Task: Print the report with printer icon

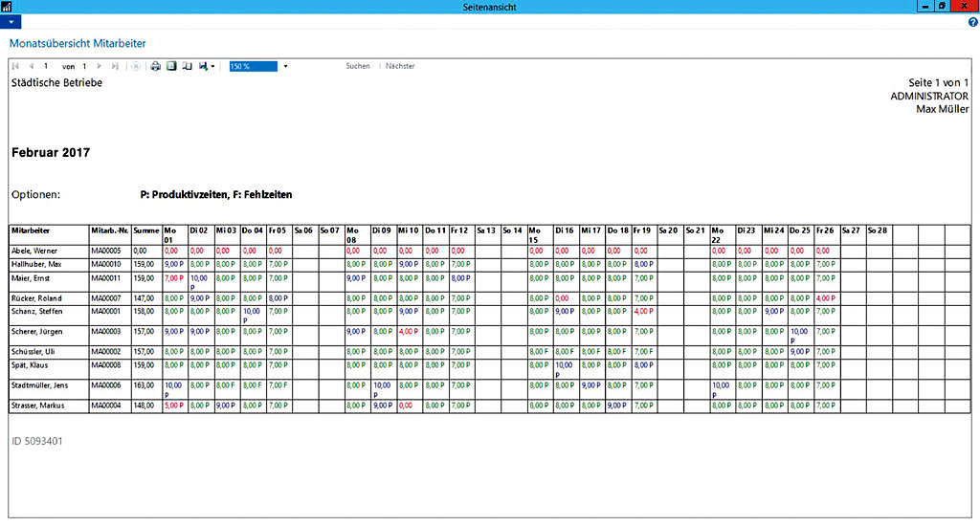Action: 156,67
